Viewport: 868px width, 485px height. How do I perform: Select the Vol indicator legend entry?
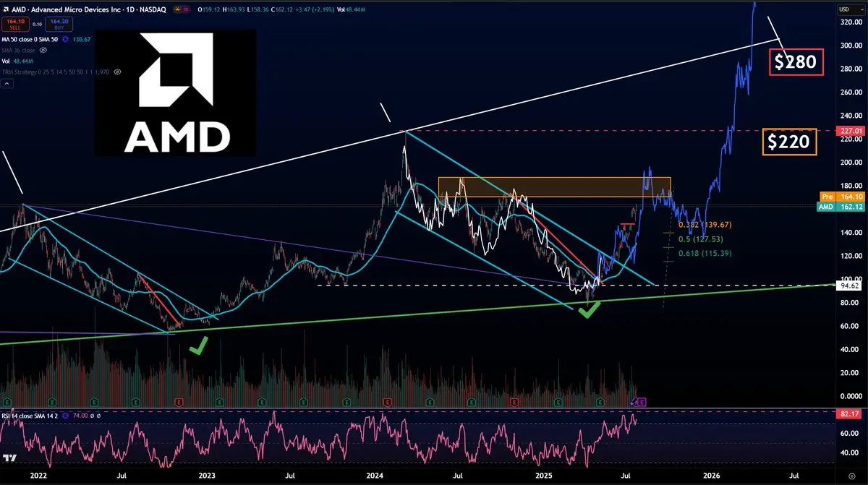(6, 61)
